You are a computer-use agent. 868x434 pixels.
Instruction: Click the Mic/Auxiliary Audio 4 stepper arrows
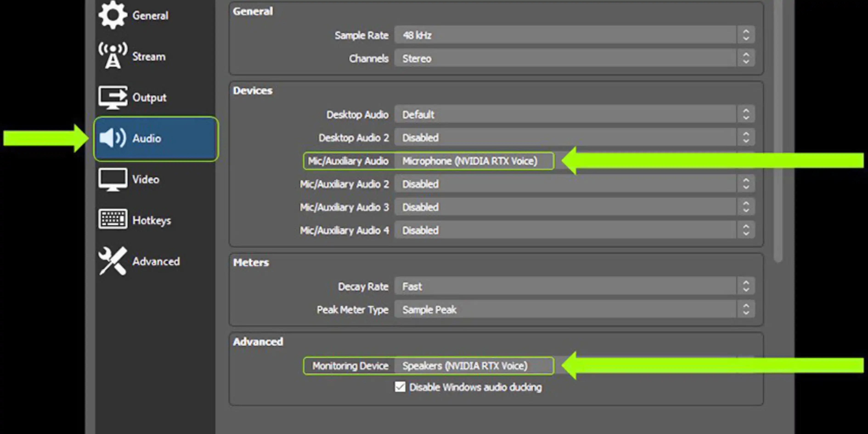tap(746, 230)
